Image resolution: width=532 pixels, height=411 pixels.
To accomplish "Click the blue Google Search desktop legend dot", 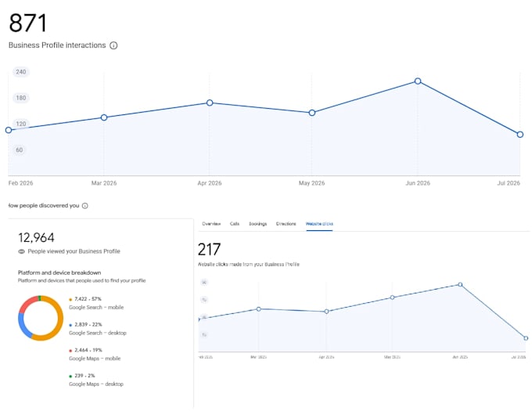I will [x=70, y=325].
